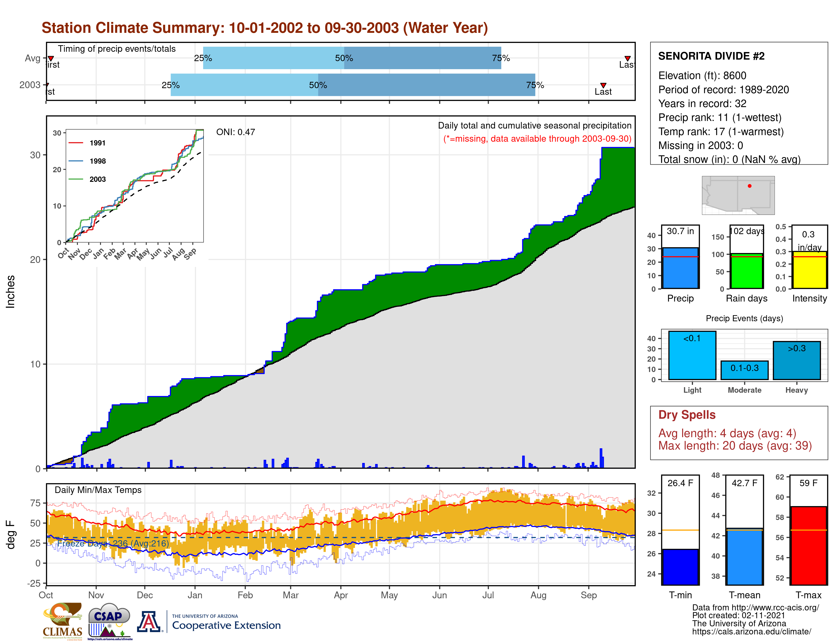Click the 'Inches' y-axis label
This screenshot has width=834, height=644.
(x=10, y=292)
